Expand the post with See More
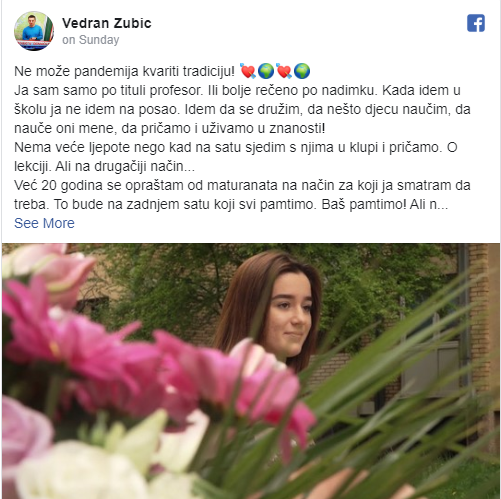Image resolution: width=501 pixels, height=499 pixels. tap(44, 223)
